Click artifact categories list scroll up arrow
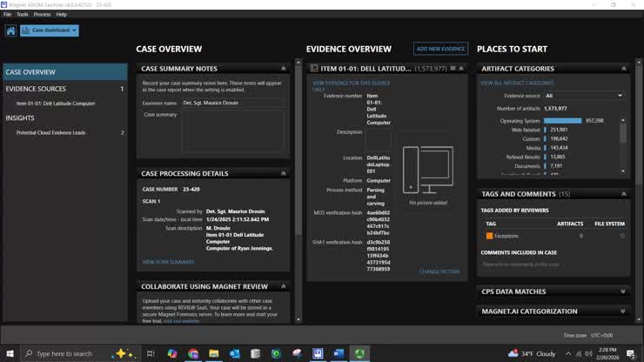644x362 pixels. [623, 120]
